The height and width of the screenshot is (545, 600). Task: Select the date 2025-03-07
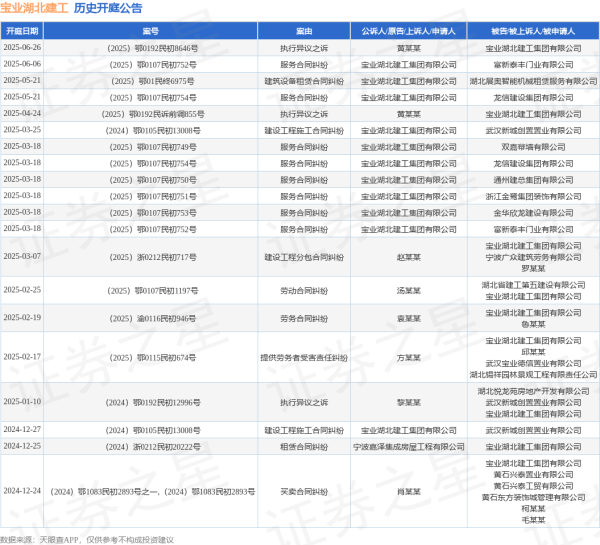(22, 256)
